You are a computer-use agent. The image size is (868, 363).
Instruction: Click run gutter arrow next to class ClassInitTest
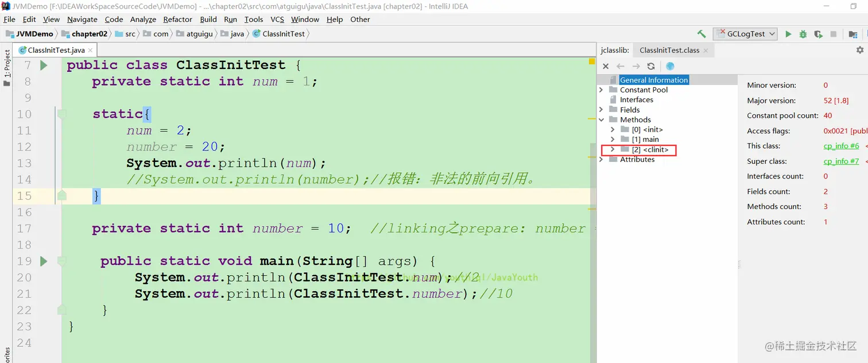coord(44,65)
